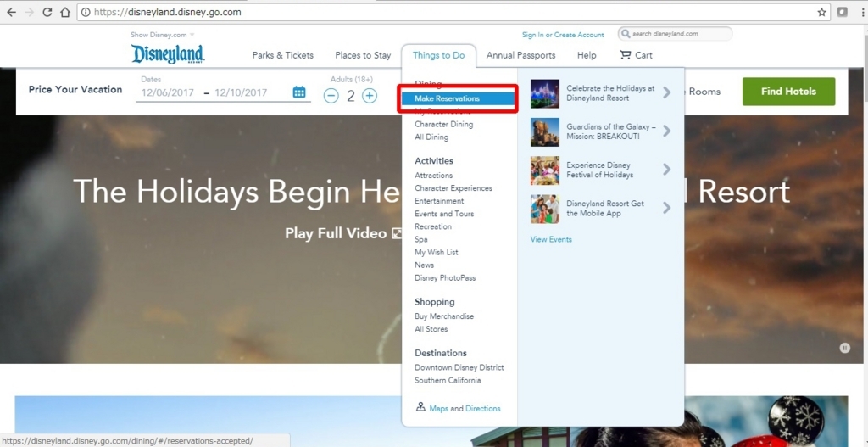Open the browser home page icon
The height and width of the screenshot is (447, 868).
pos(64,12)
